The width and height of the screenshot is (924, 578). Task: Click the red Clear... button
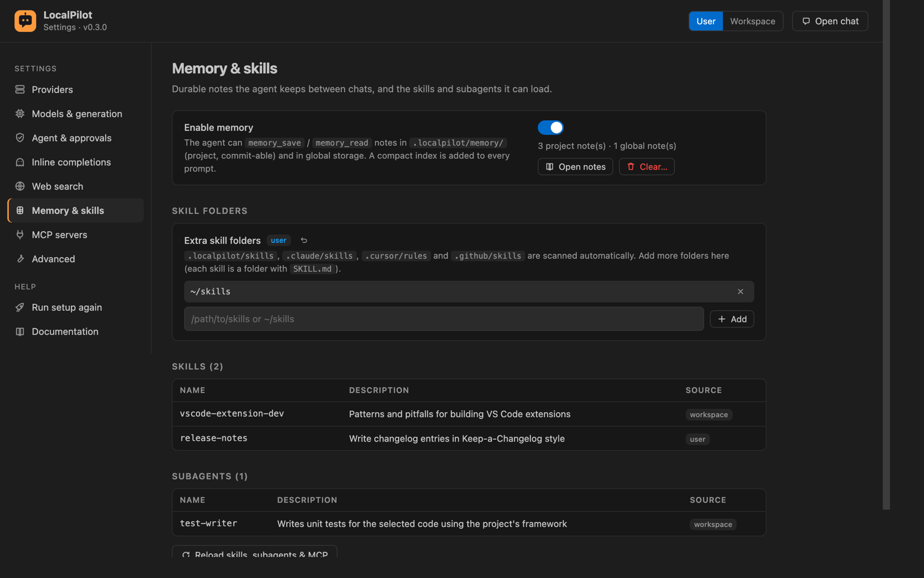tap(647, 166)
